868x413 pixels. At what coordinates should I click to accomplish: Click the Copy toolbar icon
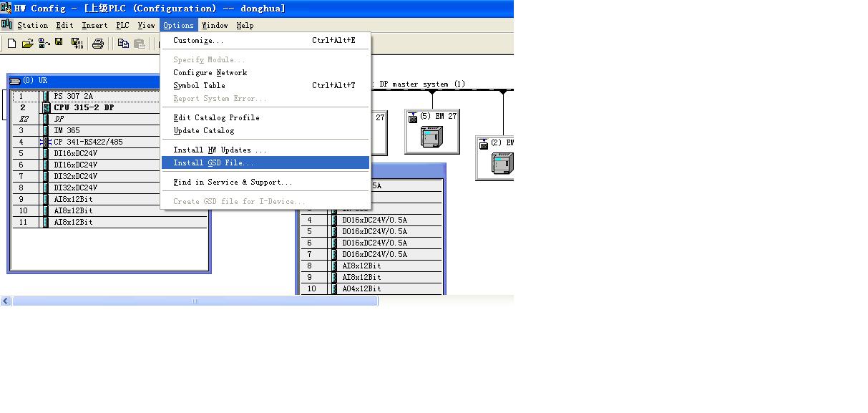123,44
